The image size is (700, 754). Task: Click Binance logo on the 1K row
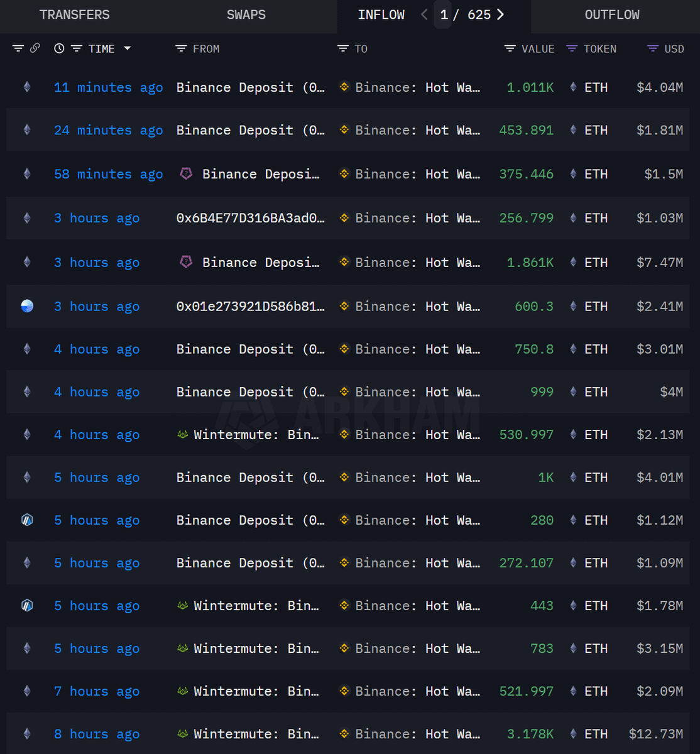click(x=344, y=476)
